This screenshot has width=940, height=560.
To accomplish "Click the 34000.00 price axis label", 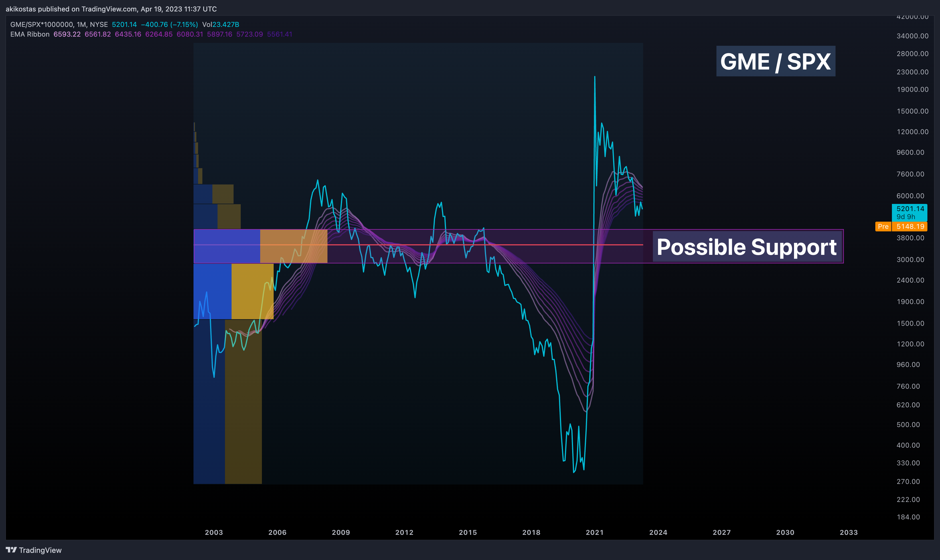I will (913, 36).
